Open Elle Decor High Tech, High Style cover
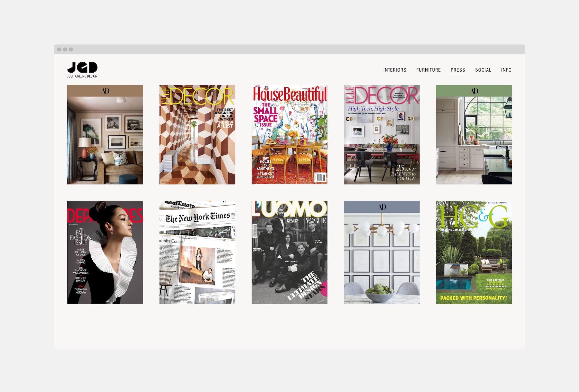The height and width of the screenshot is (392, 579). pos(382,135)
